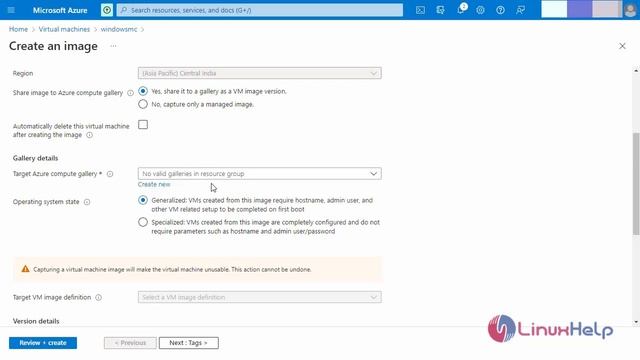
Task: Focus the search resources, services, and docs box
Action: pyautogui.click(x=260, y=10)
